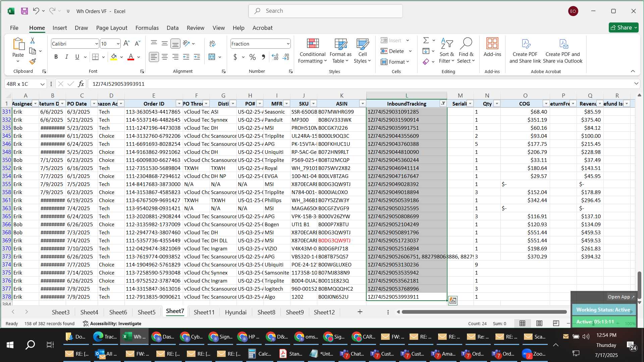Cut selection with the scissors icon
The height and width of the screenshot is (362, 644).
[33, 41]
